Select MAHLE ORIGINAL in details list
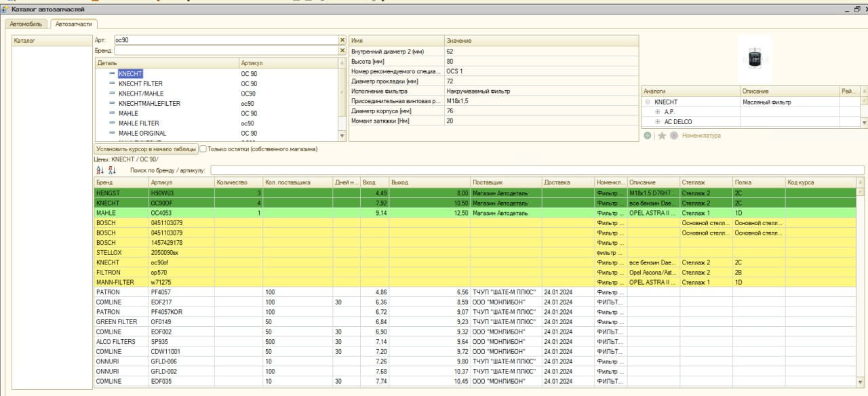This screenshot has width=868, height=396. click(x=142, y=133)
